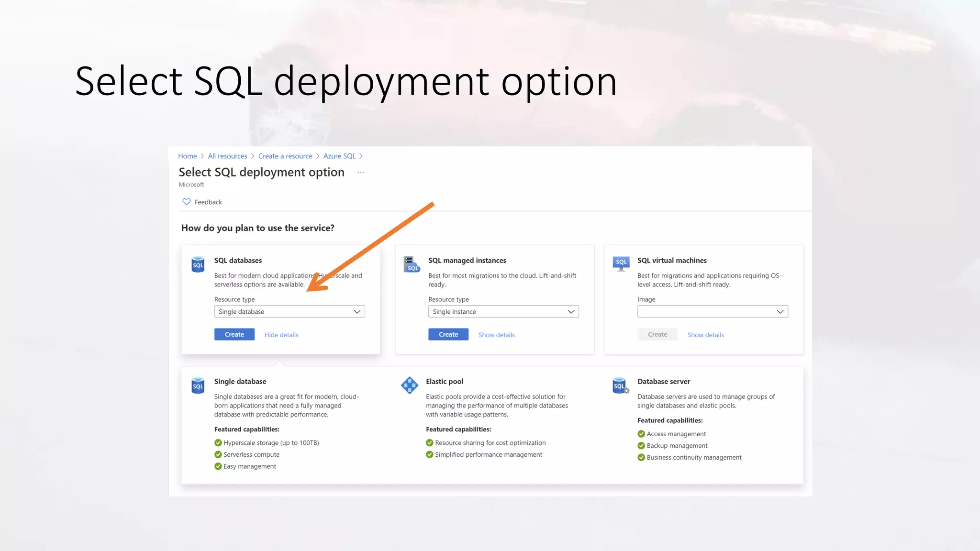Image resolution: width=980 pixels, height=551 pixels.
Task: Click the SQL databases card title
Action: (238, 261)
